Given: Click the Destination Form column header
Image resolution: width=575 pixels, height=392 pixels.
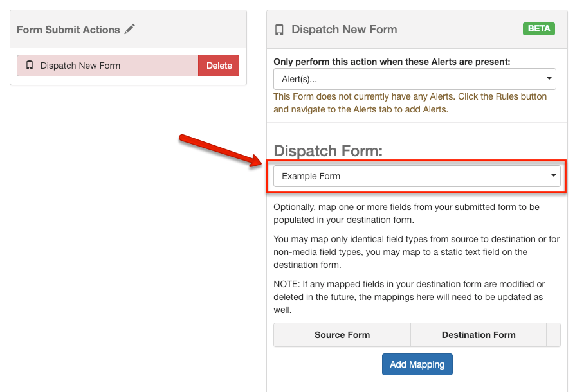Looking at the screenshot, I should (478, 335).
